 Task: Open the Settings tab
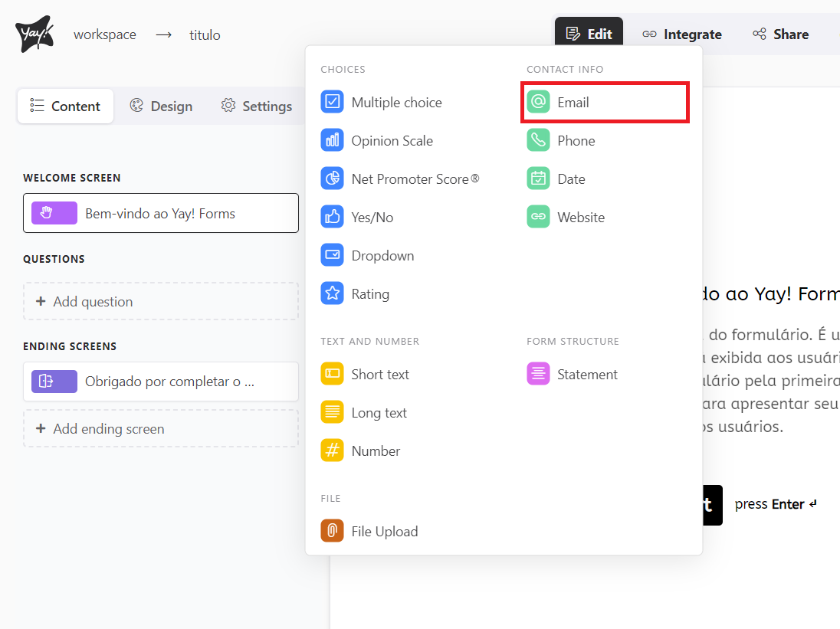(x=256, y=106)
